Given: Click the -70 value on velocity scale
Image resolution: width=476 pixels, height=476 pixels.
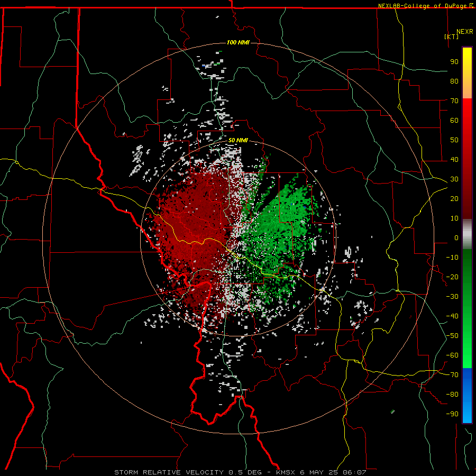Looking at the screenshot, I should point(452,375).
